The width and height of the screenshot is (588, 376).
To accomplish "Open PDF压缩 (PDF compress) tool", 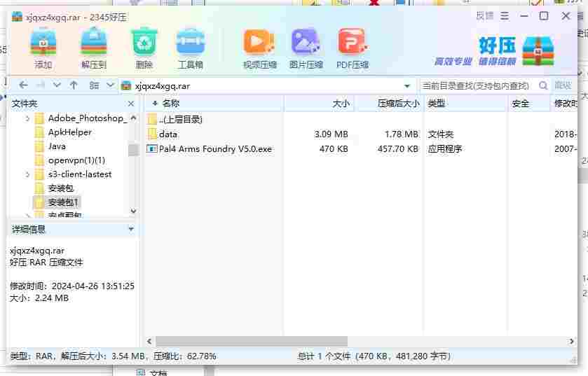I will [353, 49].
